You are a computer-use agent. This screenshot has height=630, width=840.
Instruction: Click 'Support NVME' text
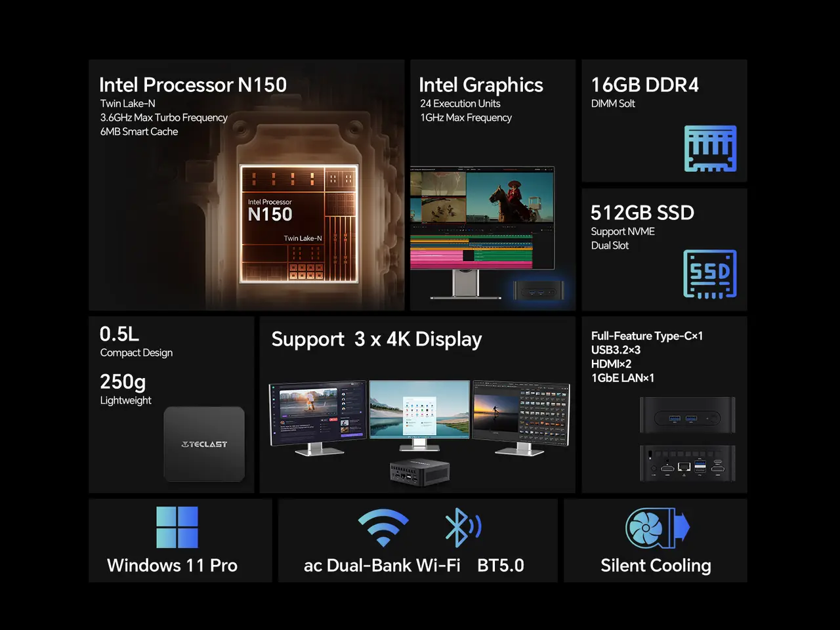pyautogui.click(x=623, y=232)
